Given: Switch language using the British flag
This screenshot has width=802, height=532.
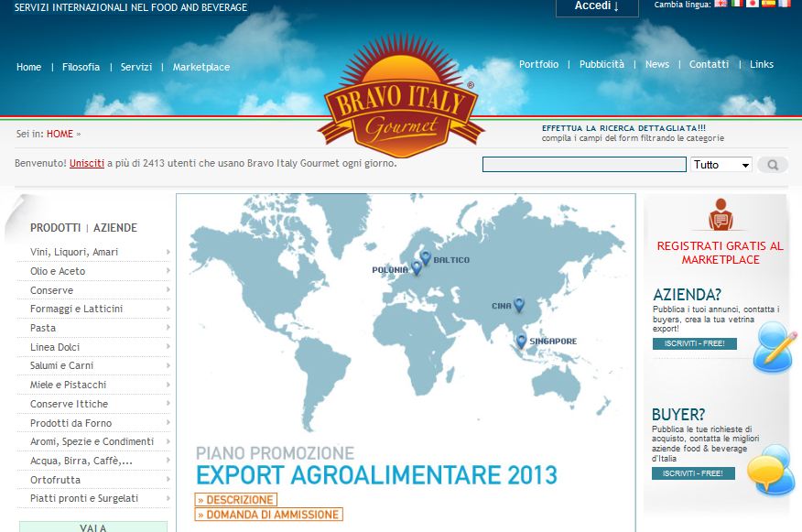Looking at the screenshot, I should coord(721,4).
